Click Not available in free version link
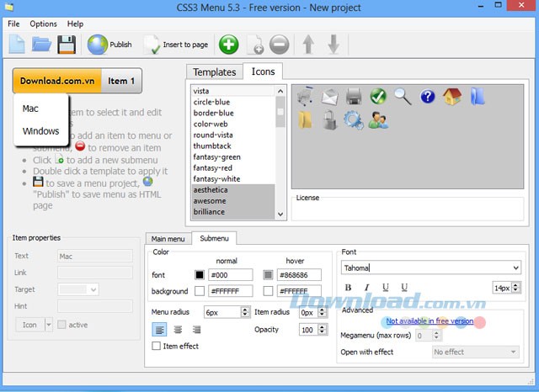Image resolution: width=539 pixels, height=392 pixels. tap(430, 321)
